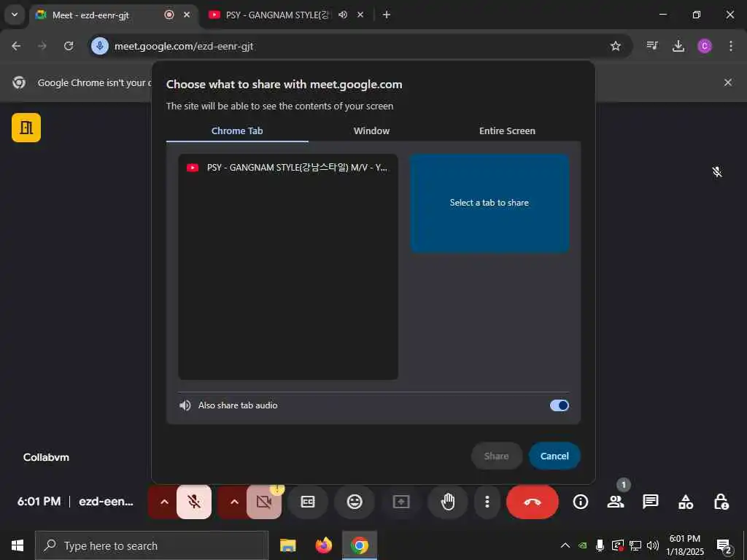Open media controls icon in Chrome toolbar
Screen dimensions: 747x560
click(x=652, y=46)
